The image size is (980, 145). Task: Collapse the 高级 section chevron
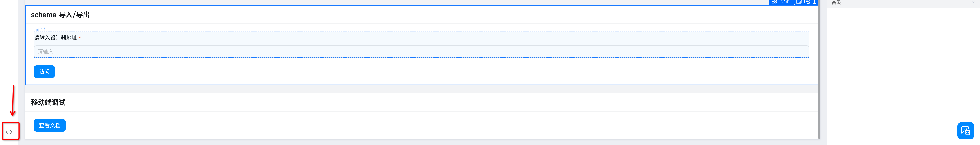973,2
